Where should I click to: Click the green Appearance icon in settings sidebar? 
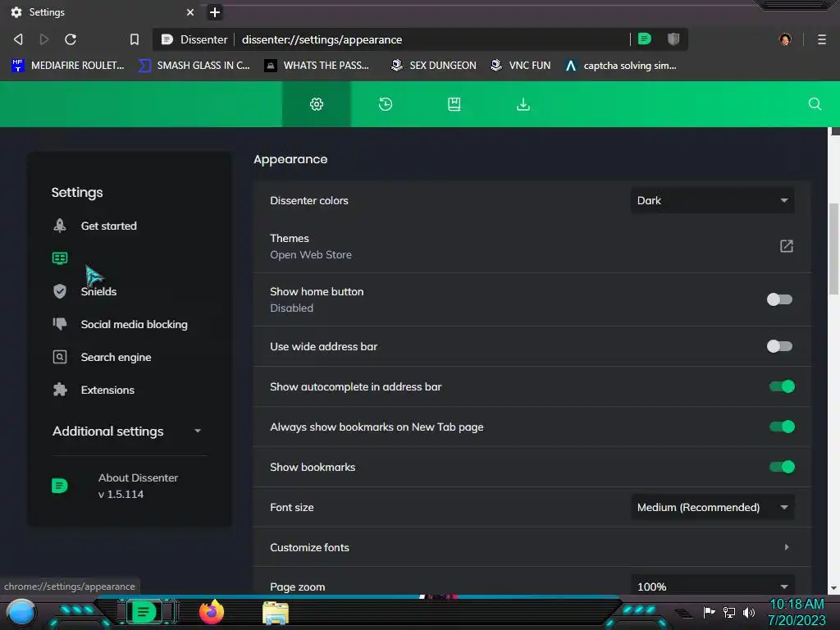point(60,258)
